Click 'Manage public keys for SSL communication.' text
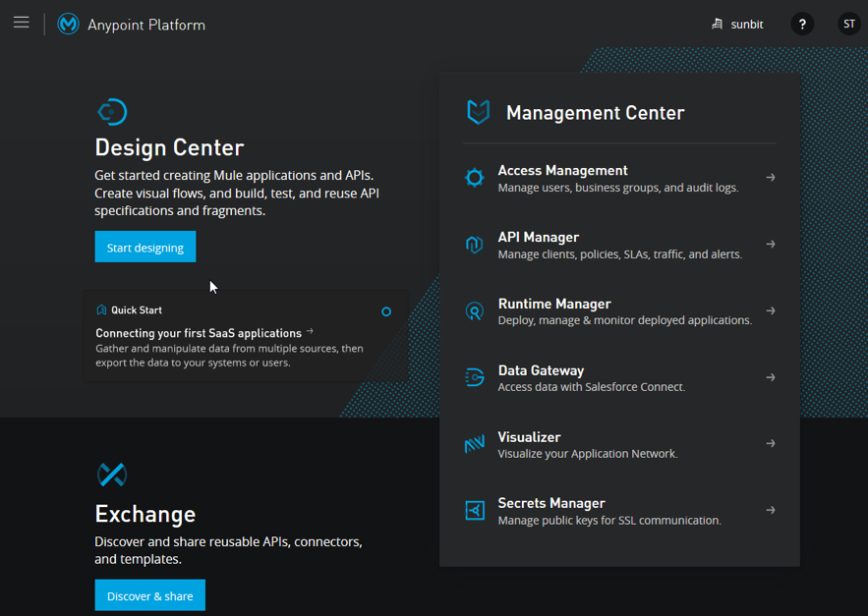Viewport: 868px width, 616px height. [609, 521]
